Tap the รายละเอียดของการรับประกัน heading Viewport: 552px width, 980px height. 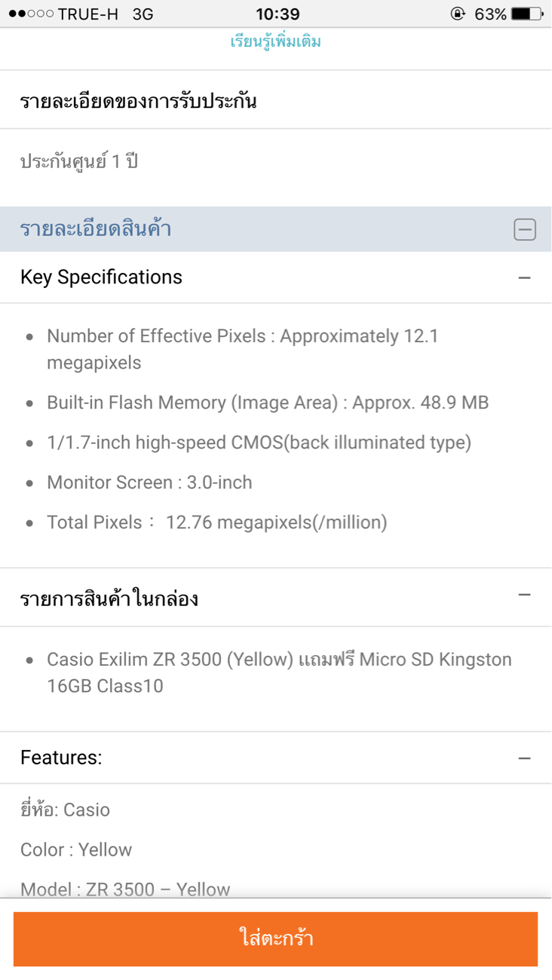click(x=138, y=101)
